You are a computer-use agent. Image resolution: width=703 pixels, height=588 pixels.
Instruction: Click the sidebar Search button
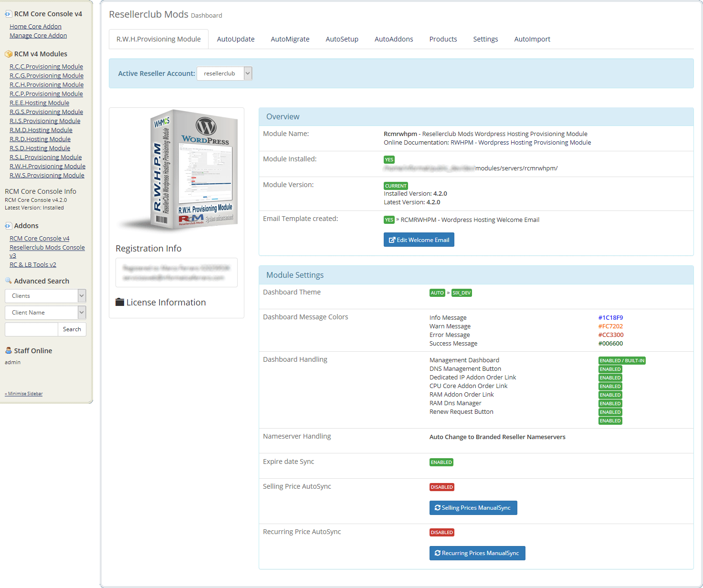tap(72, 329)
